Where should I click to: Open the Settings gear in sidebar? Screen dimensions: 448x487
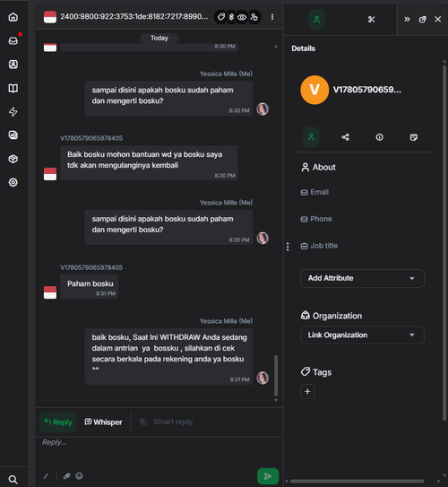pyautogui.click(x=13, y=182)
